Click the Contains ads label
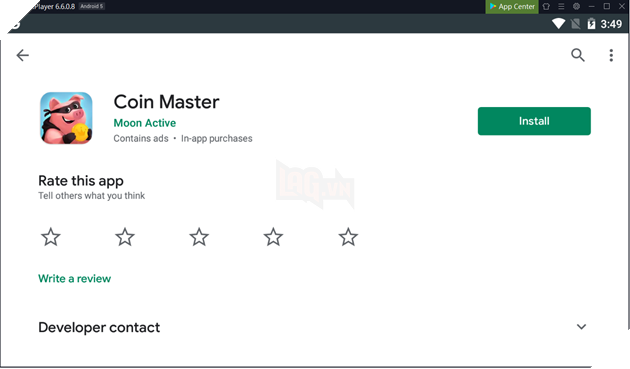This screenshot has width=630, height=369. click(x=141, y=138)
